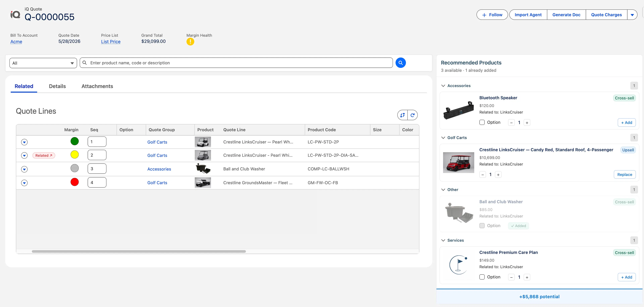Screen dimensions: 644x307
Task: Click Replace for Candy Red LinksCruiser
Action: tap(625, 175)
